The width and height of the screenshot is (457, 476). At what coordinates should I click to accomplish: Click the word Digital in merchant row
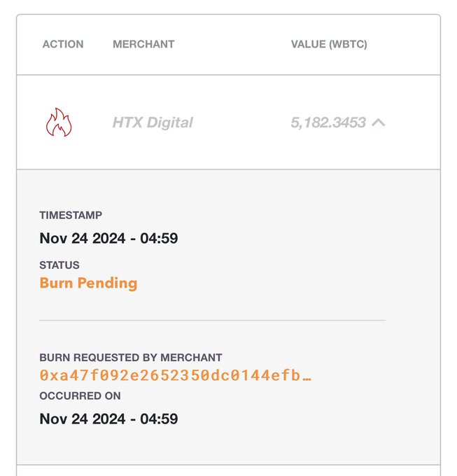click(170, 122)
